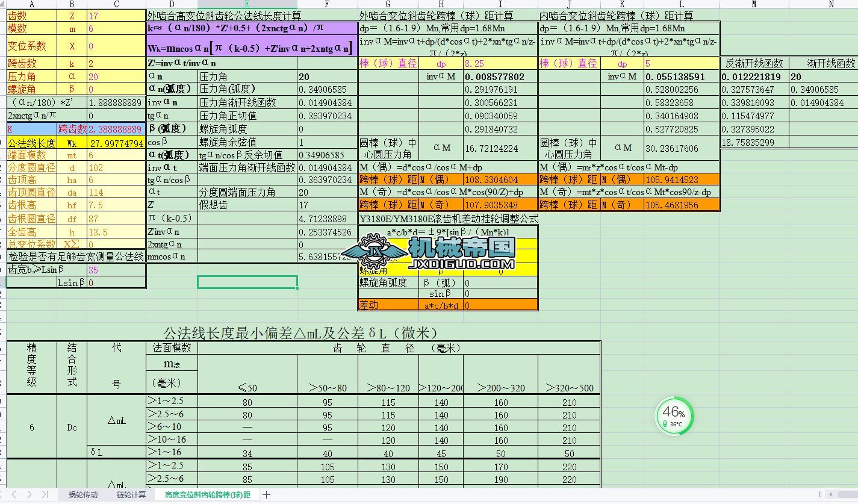This screenshot has height=504, width=858.
Task: Click the invαM value 0.008577802
Action: (500, 76)
